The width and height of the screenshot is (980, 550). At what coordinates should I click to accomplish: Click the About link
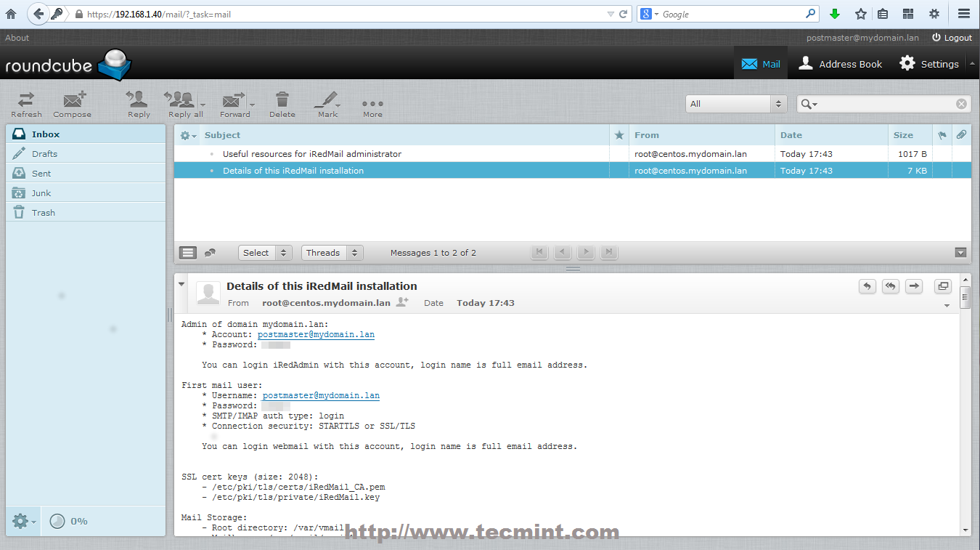click(17, 38)
